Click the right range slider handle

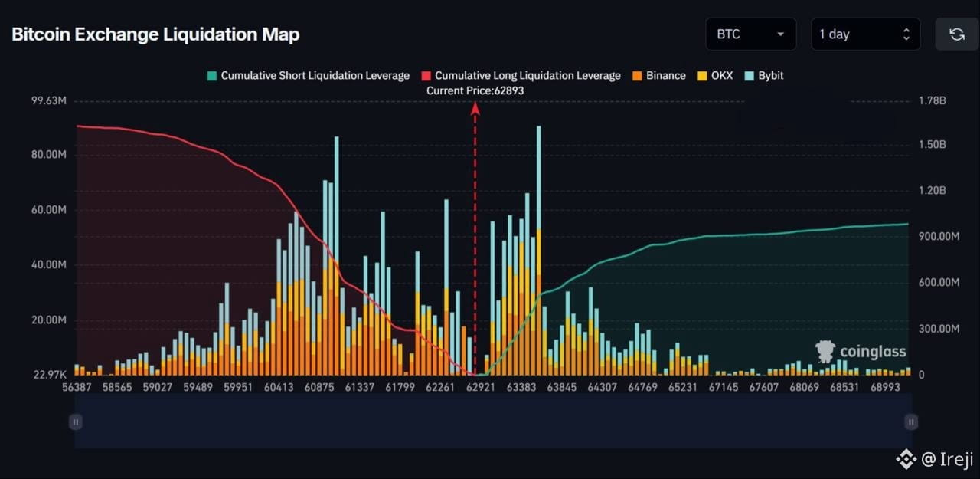pyautogui.click(x=911, y=422)
